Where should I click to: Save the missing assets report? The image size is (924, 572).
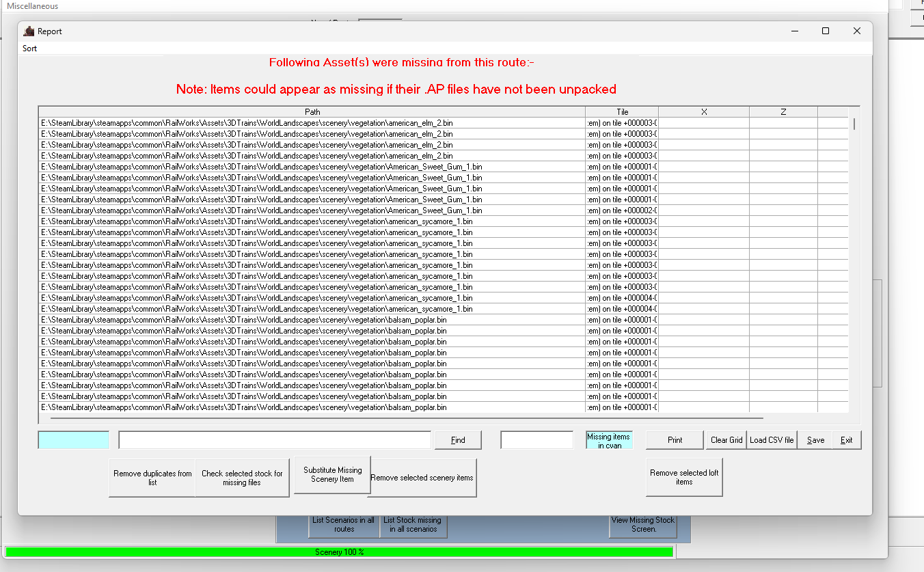pyautogui.click(x=815, y=440)
